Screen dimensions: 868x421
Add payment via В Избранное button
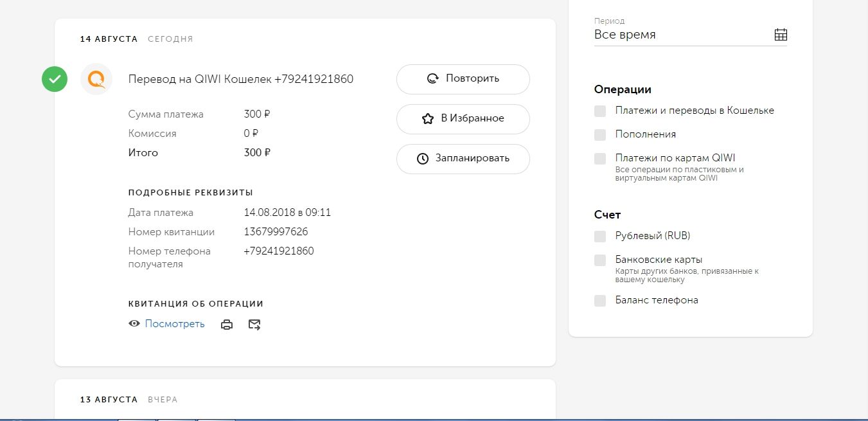(463, 119)
